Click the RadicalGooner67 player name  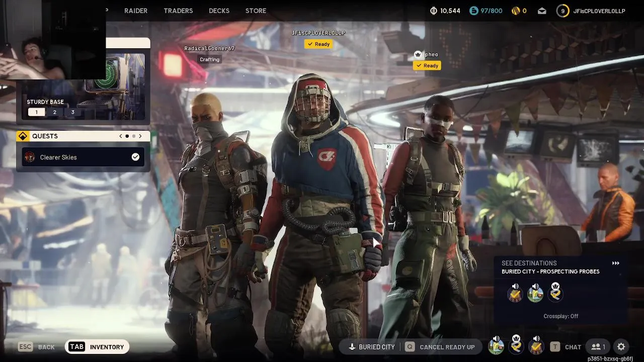click(x=209, y=48)
